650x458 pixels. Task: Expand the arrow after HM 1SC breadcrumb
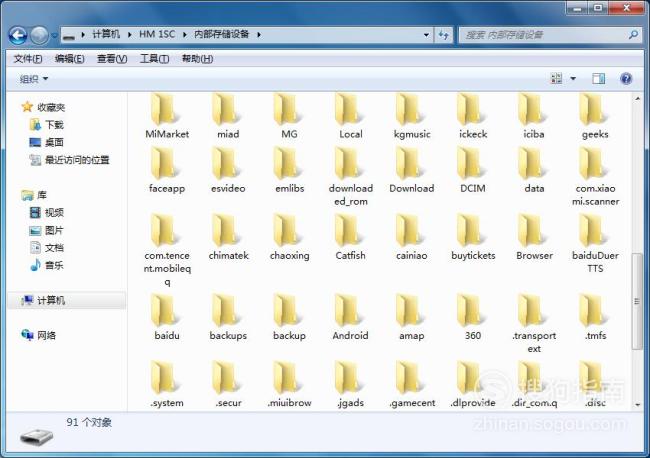(184, 35)
